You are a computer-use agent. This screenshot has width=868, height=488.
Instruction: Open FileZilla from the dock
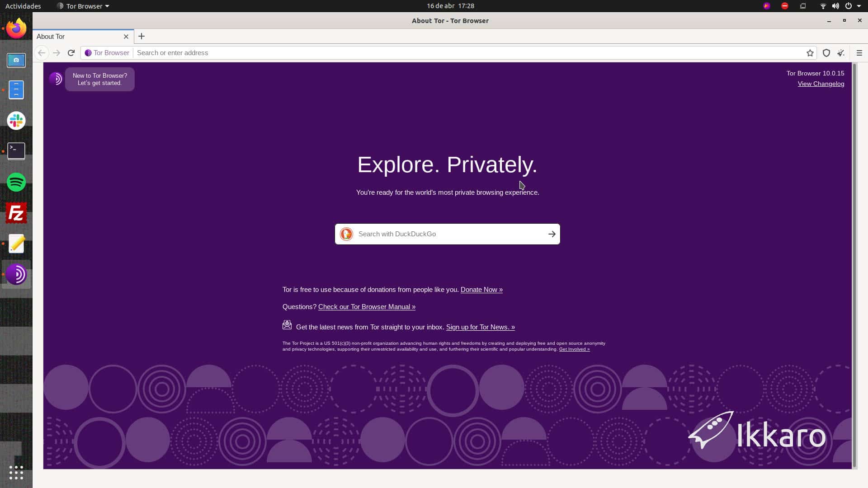click(x=16, y=212)
